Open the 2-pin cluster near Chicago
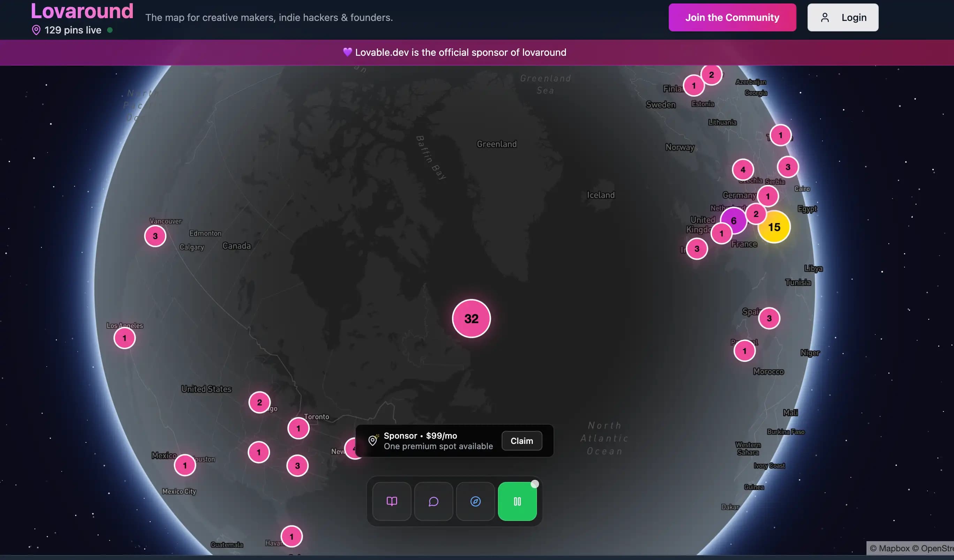Screen dimensions: 954x560 point(259,402)
